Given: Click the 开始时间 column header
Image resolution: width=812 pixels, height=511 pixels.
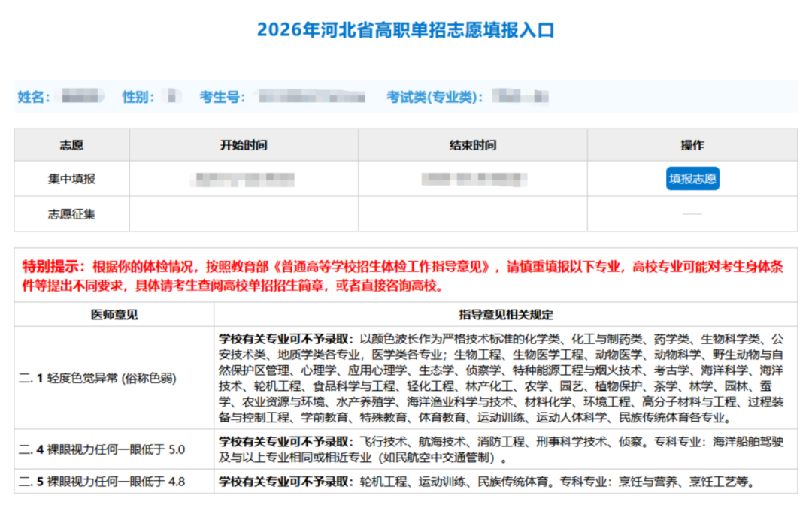Looking at the screenshot, I should click(x=244, y=145).
